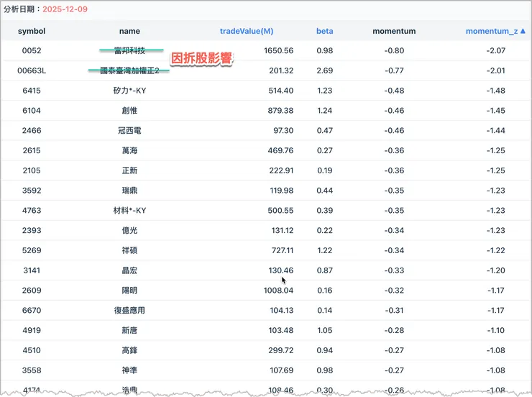Select symbol 2609
This screenshot has height=397, width=532.
pos(32,291)
